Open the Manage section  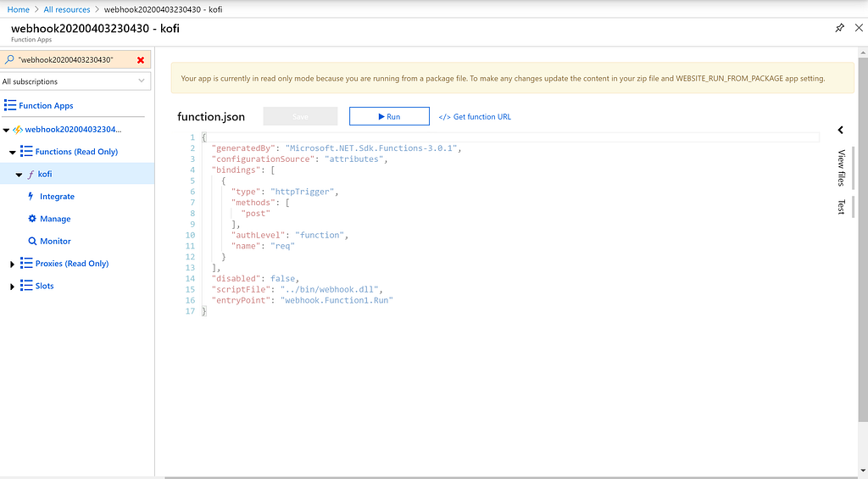tap(55, 219)
